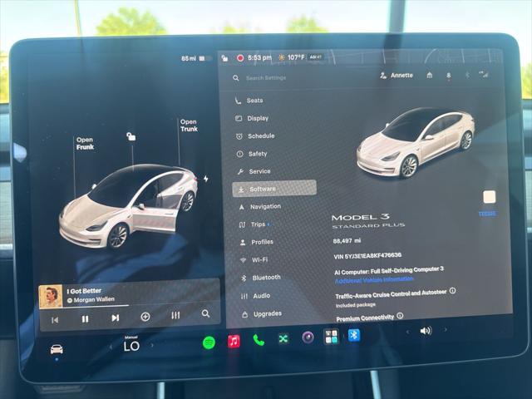
Task: Increase volume with the right chevron
Action: pyautogui.click(x=446, y=329)
